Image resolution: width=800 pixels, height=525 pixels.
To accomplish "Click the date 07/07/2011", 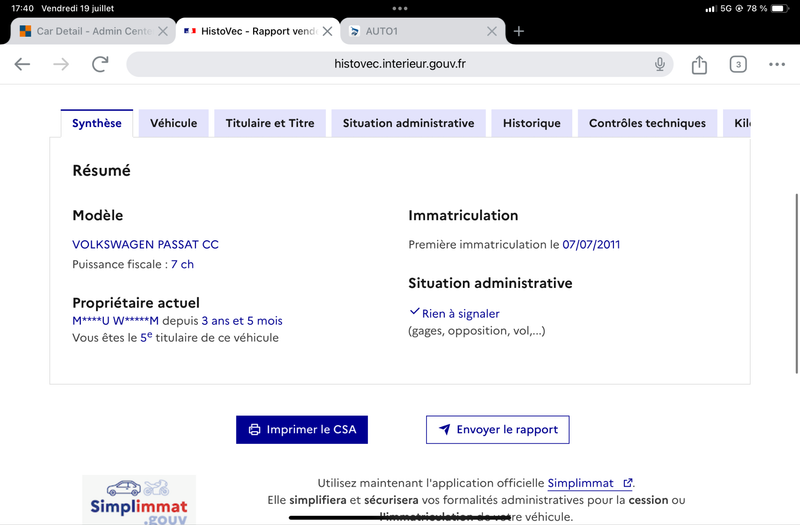I will click(x=591, y=245).
